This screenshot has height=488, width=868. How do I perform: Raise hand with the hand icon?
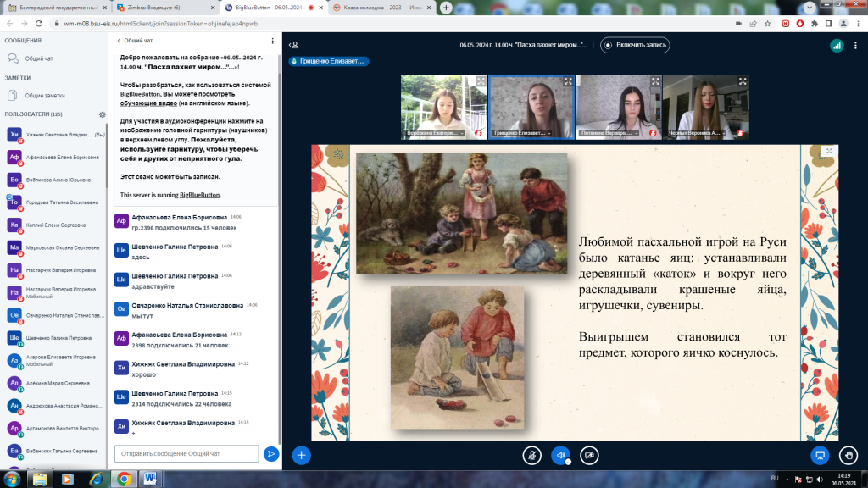point(848,455)
